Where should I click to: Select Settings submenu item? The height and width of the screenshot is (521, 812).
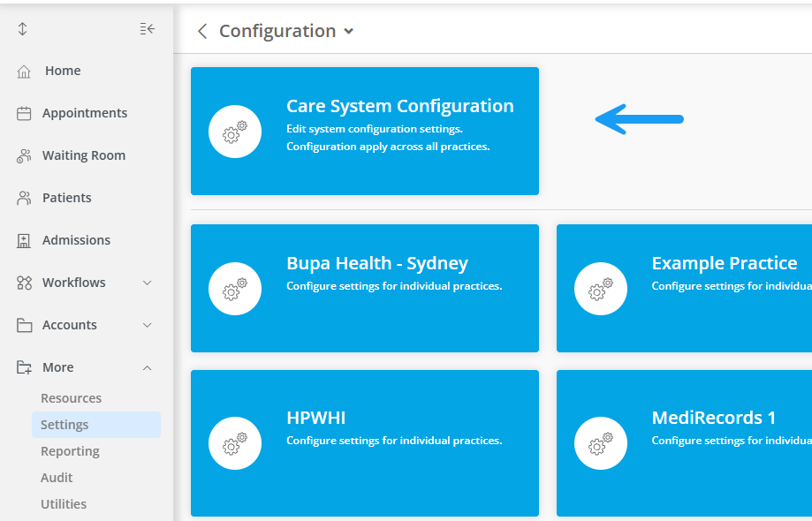point(96,425)
